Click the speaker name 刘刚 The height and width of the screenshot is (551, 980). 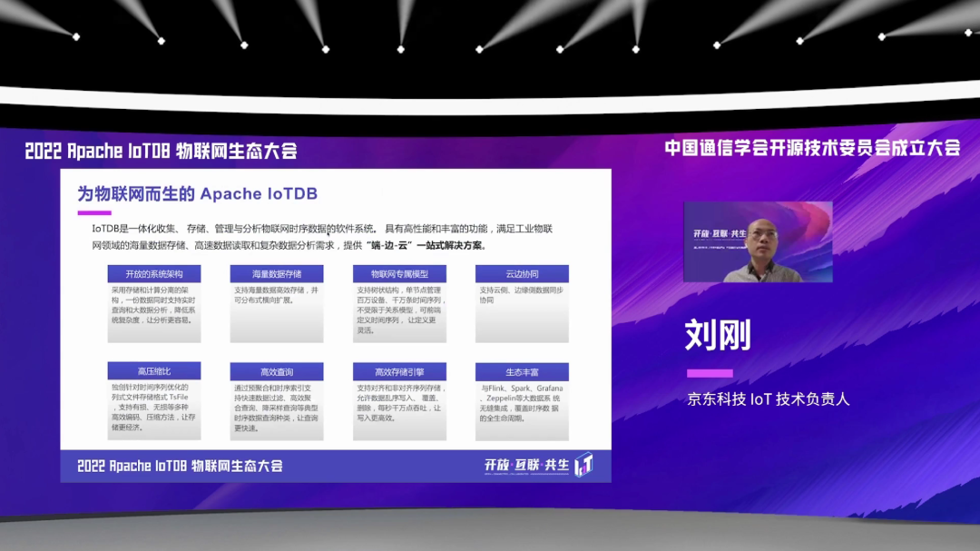click(718, 335)
